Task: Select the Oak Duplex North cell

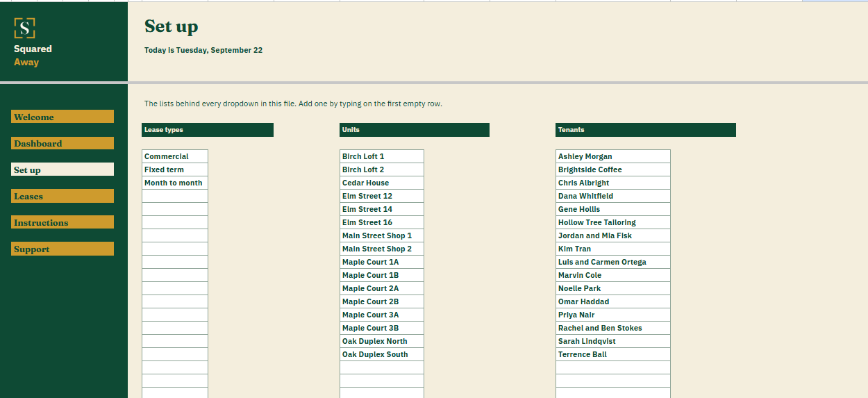Action: click(x=382, y=341)
